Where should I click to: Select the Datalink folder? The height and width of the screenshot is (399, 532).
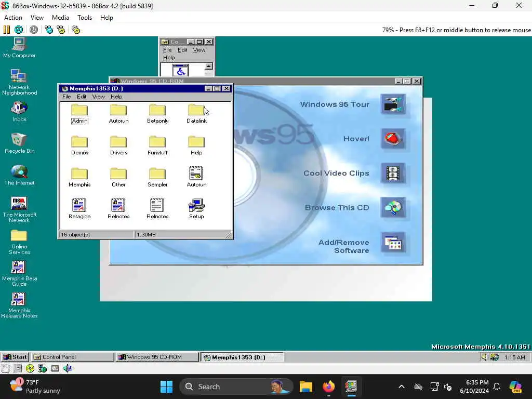(x=196, y=114)
